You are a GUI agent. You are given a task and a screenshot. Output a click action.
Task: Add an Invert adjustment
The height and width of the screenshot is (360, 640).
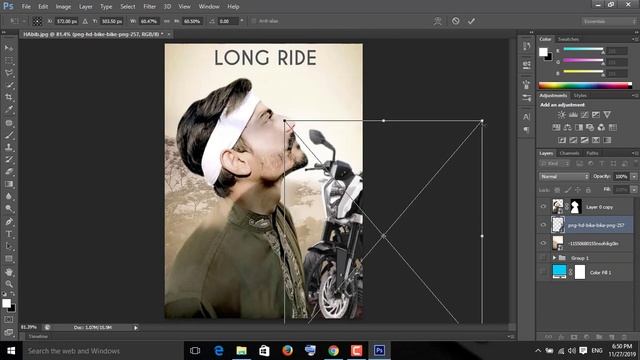(562, 140)
